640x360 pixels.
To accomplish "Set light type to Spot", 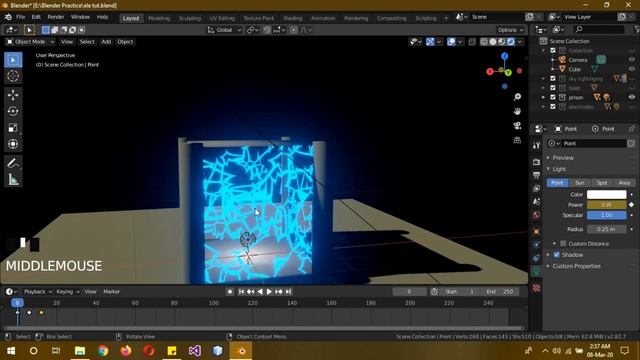I will point(602,183).
